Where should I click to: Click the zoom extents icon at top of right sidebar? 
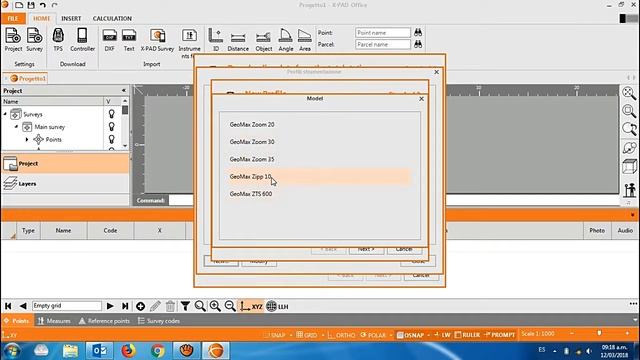pyautogui.click(x=629, y=93)
